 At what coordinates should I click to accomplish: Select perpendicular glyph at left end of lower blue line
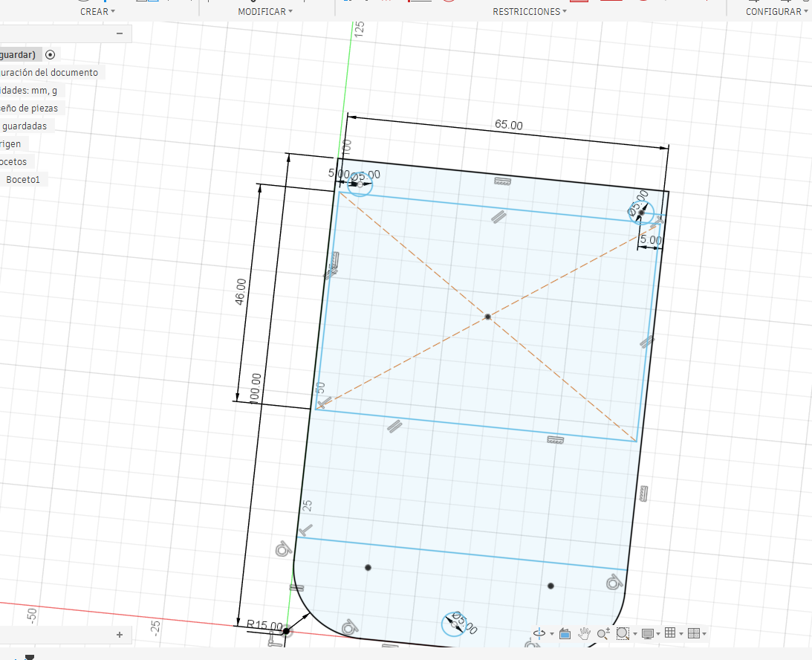[305, 529]
